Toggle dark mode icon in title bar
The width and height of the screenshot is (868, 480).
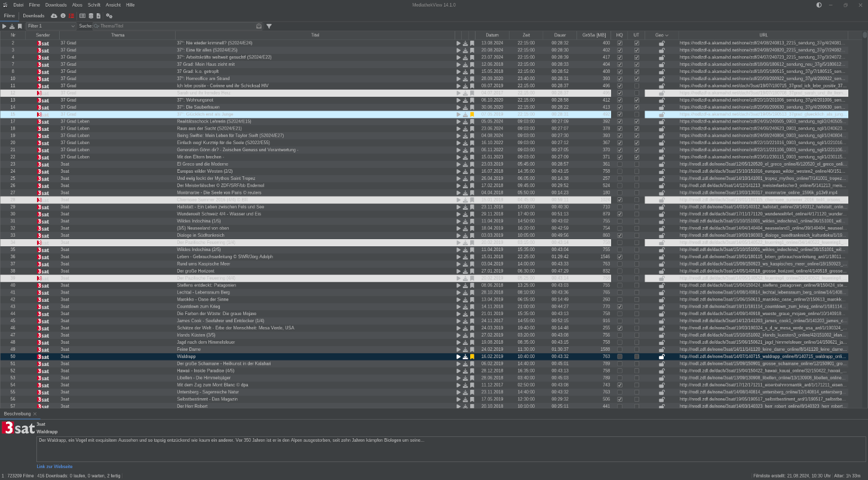point(819,5)
